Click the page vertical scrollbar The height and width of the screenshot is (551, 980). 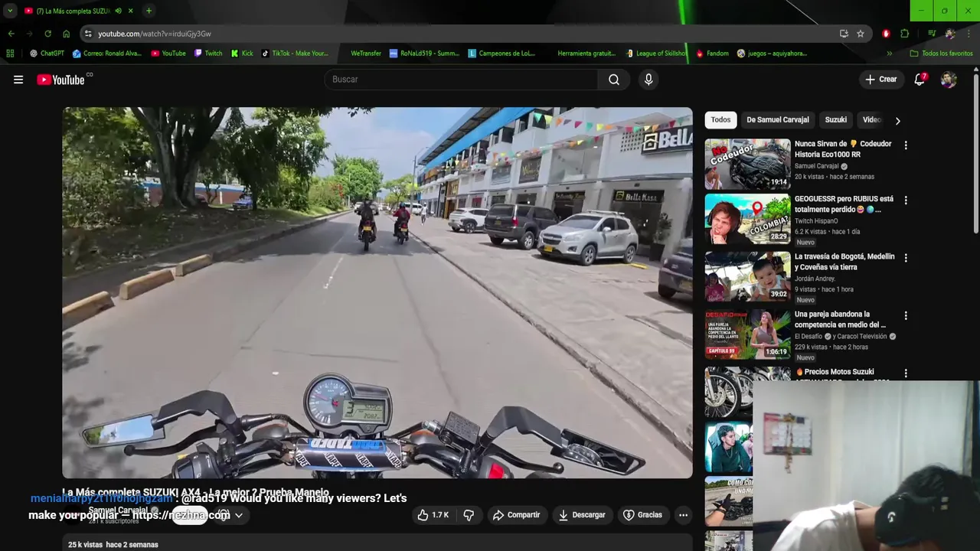[x=975, y=153]
